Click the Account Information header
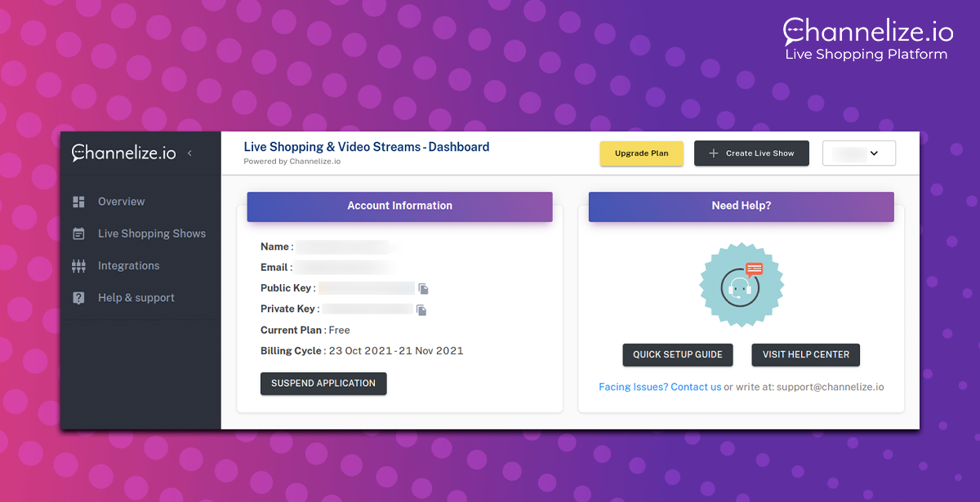980x502 pixels. tap(400, 207)
